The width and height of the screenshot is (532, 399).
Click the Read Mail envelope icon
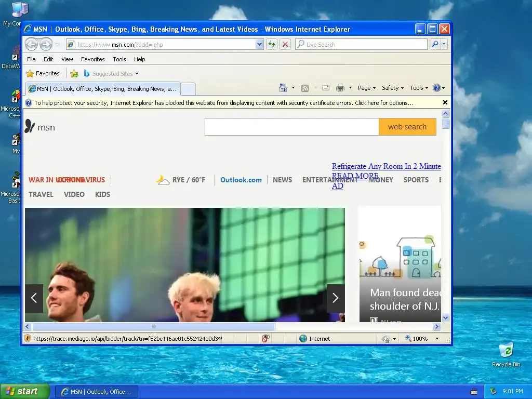[325, 88]
